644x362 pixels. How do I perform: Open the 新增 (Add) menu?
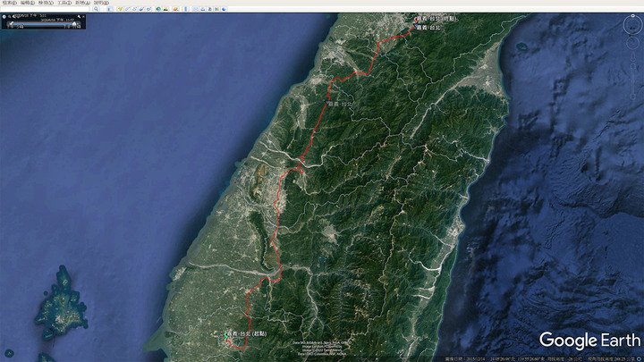pyautogui.click(x=82, y=3)
